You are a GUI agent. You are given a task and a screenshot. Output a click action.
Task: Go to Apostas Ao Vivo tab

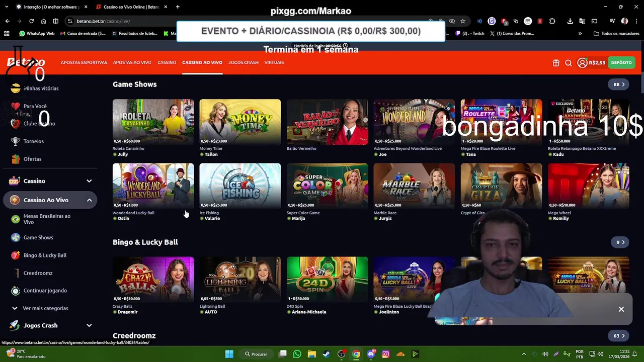132,63
